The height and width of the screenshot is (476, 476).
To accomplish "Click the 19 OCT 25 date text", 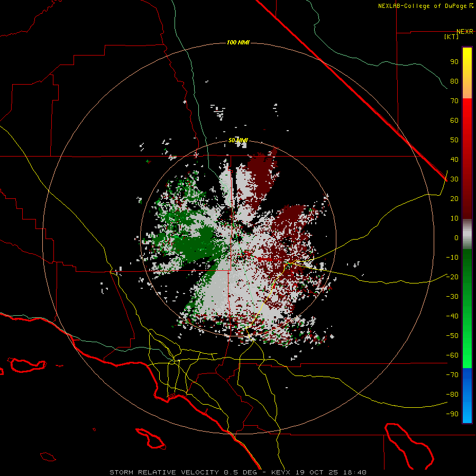I will (317, 472).
